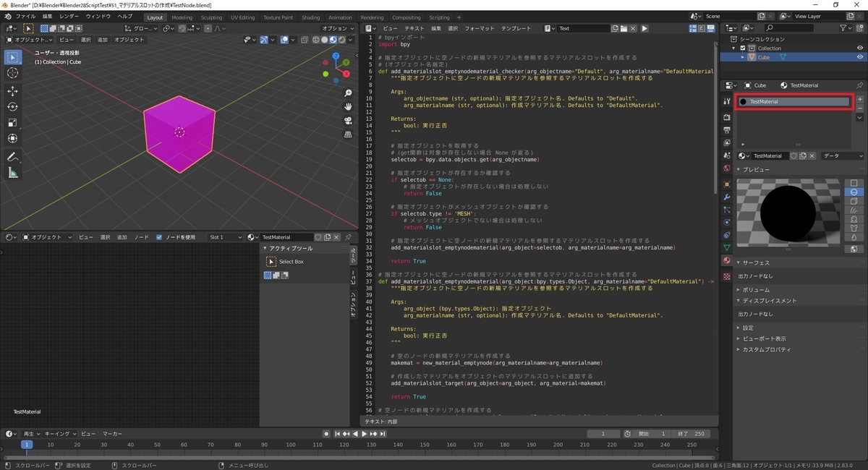The height and width of the screenshot is (470, 868).
Task: Switch to rendered viewport shading
Action: click(x=341, y=40)
